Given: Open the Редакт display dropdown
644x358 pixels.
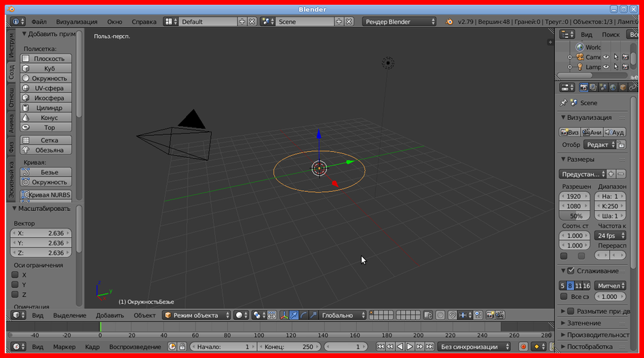Looking at the screenshot, I should click(600, 145).
